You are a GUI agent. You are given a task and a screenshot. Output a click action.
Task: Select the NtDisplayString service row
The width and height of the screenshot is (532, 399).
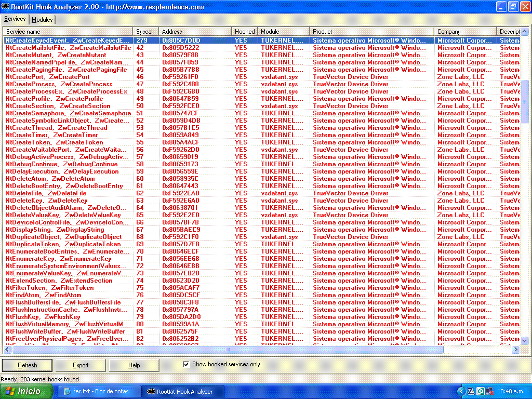[x=262, y=230]
